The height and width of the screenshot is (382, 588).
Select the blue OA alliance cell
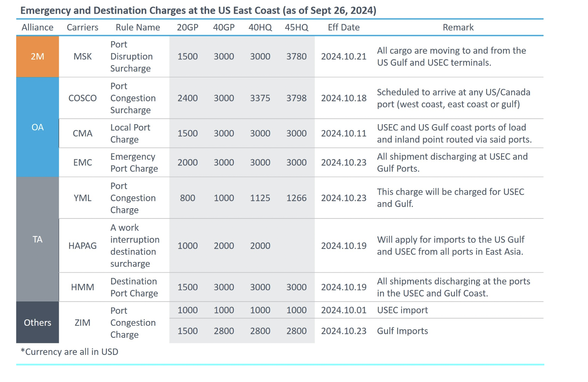(x=38, y=127)
